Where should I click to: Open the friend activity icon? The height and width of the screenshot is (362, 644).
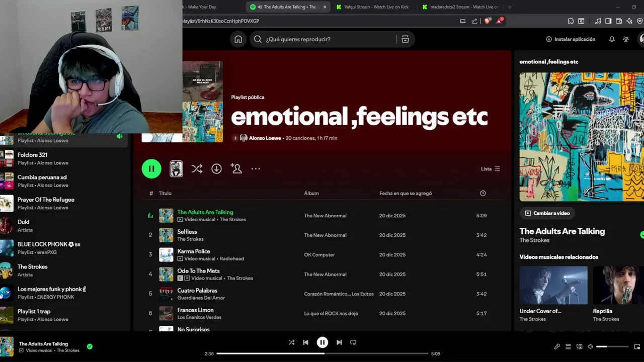click(x=626, y=39)
